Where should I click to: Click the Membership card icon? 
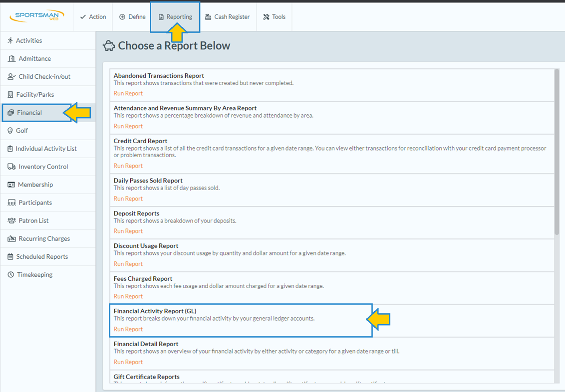click(x=11, y=185)
